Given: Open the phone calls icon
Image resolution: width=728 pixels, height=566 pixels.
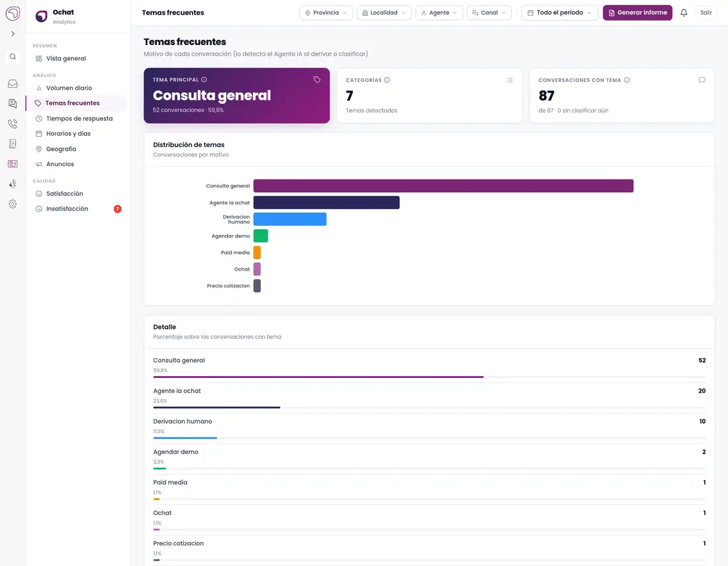Looking at the screenshot, I should click(x=13, y=124).
